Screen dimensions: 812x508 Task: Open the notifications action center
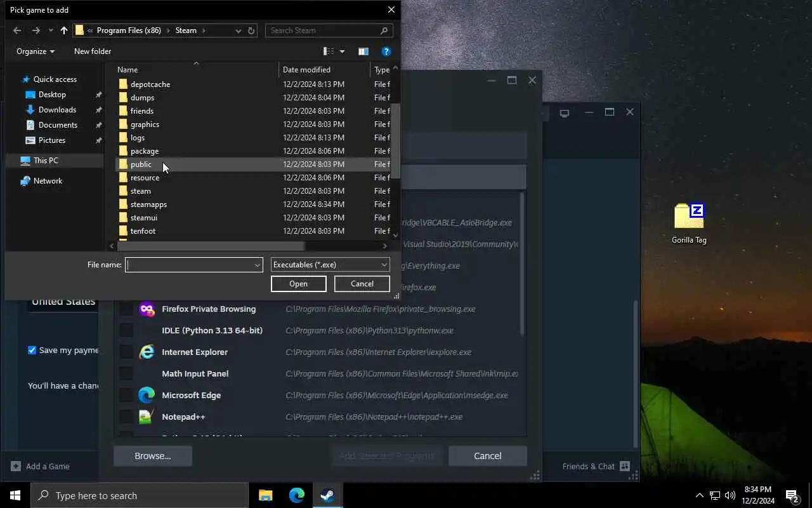[x=792, y=495]
